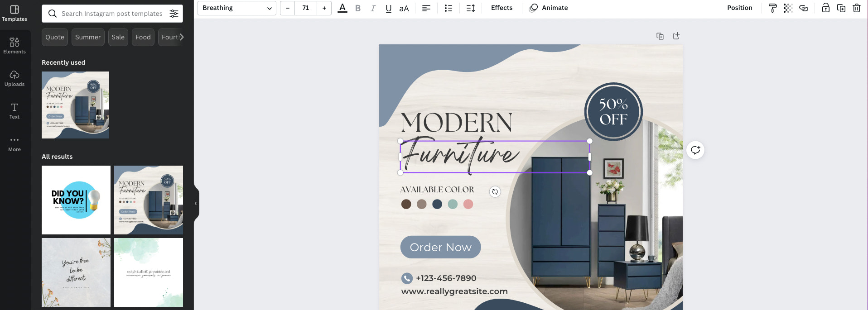
Task: Collapse the side panel with arrow handle
Action: click(196, 204)
